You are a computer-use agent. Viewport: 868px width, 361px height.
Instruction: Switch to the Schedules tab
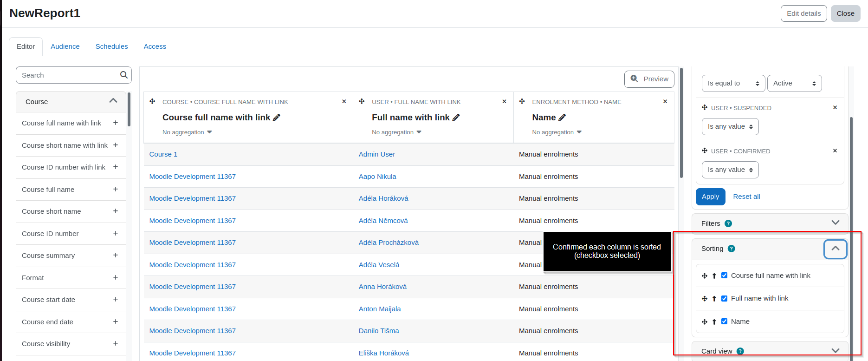click(x=111, y=46)
